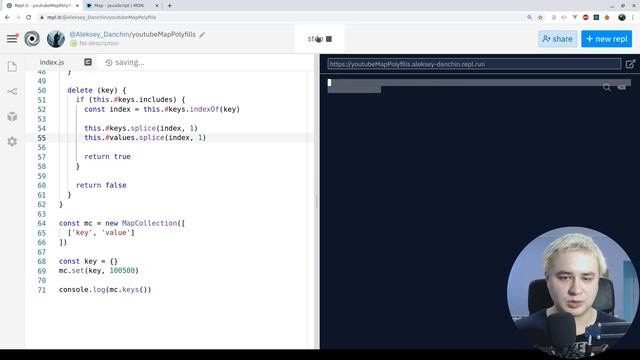Click the pencil icon to edit repl name

[x=202, y=35]
